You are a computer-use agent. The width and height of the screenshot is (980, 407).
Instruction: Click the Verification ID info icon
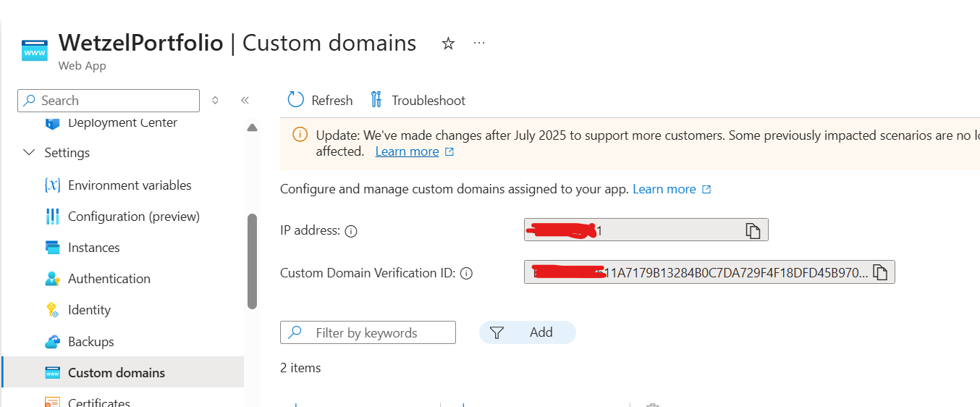pyautogui.click(x=467, y=274)
